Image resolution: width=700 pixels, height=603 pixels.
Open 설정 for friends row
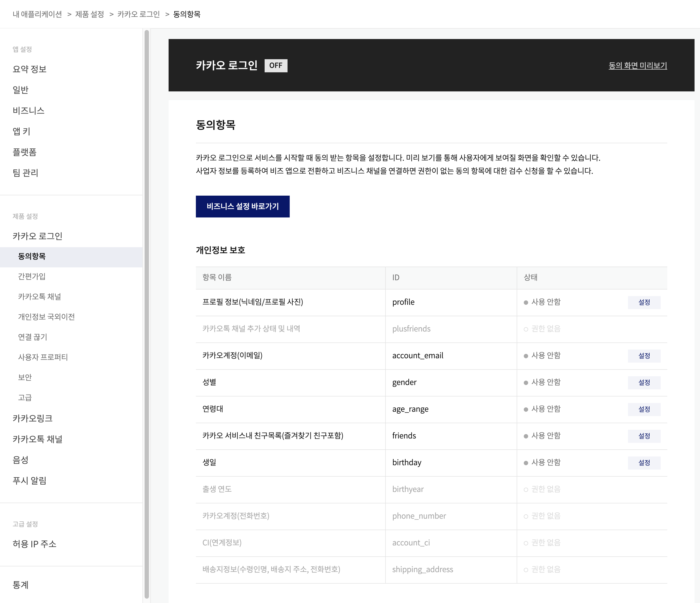coord(644,436)
